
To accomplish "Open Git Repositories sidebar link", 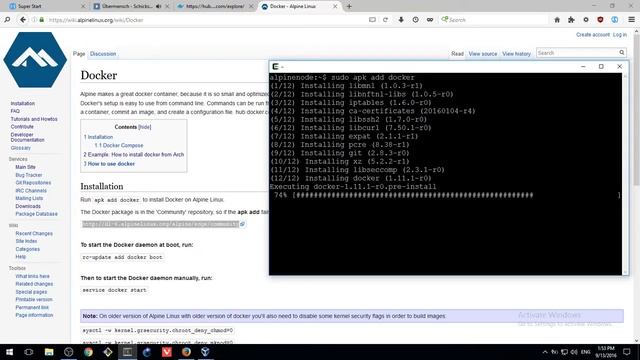I will click(33, 182).
